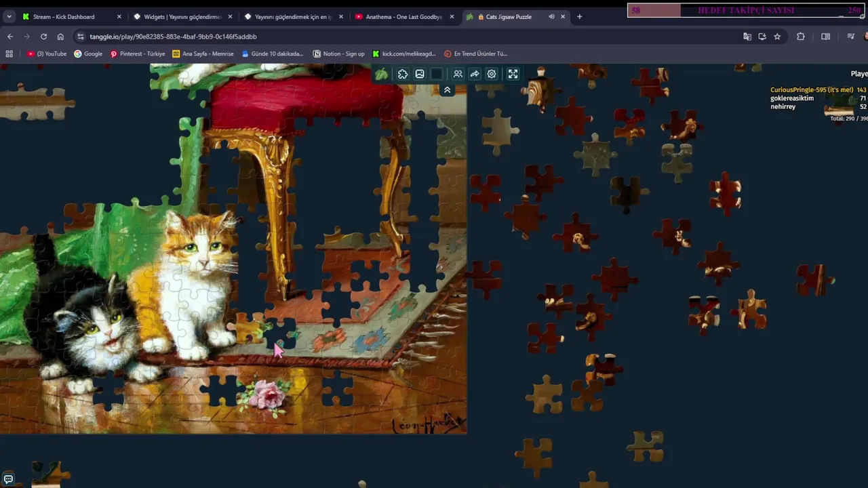Open the kick.com/melikeagd bookmark
The image size is (868, 488).
pyautogui.click(x=403, y=54)
